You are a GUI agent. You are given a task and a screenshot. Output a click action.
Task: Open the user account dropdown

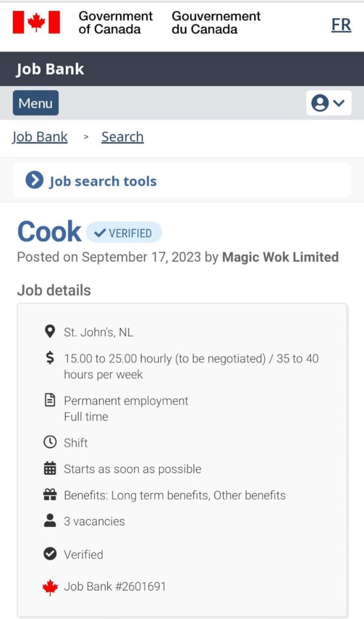(x=329, y=103)
